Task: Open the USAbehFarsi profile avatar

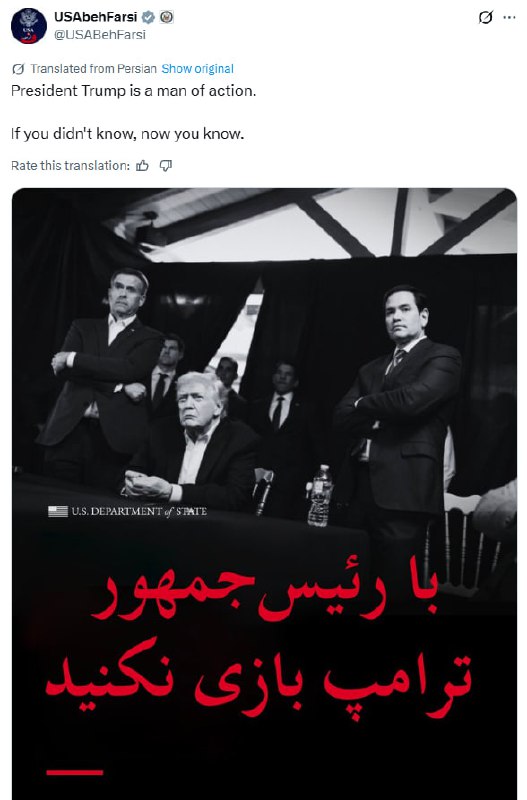Action: (x=29, y=26)
